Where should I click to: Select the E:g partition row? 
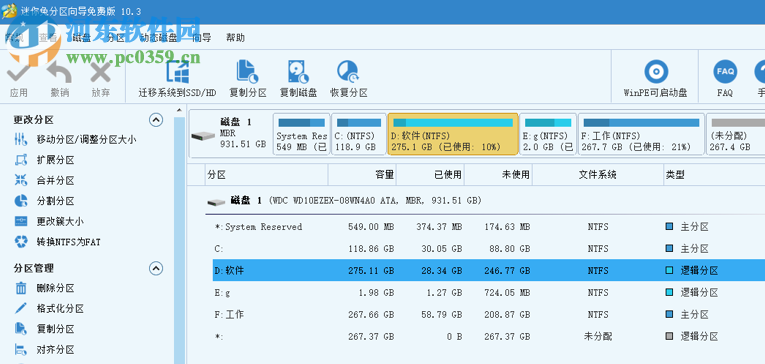(x=489, y=293)
